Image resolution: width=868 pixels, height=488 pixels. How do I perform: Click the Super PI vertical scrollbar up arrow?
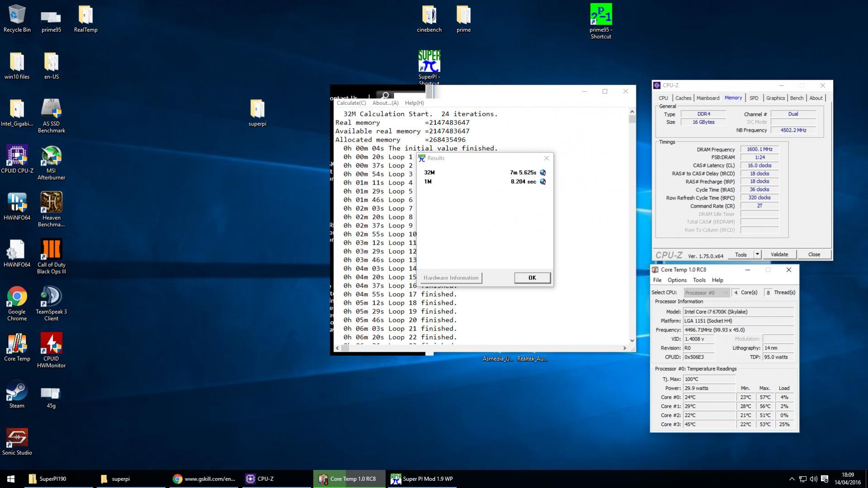632,112
